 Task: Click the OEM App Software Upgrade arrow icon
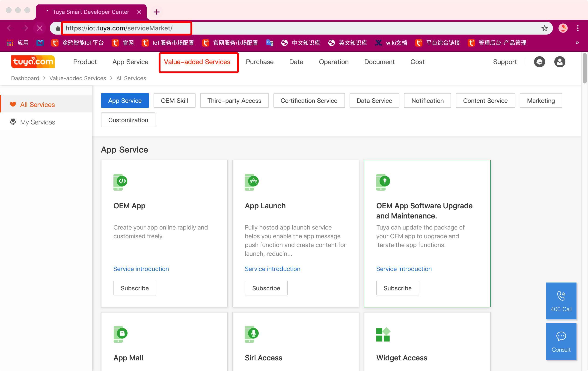[x=383, y=182]
